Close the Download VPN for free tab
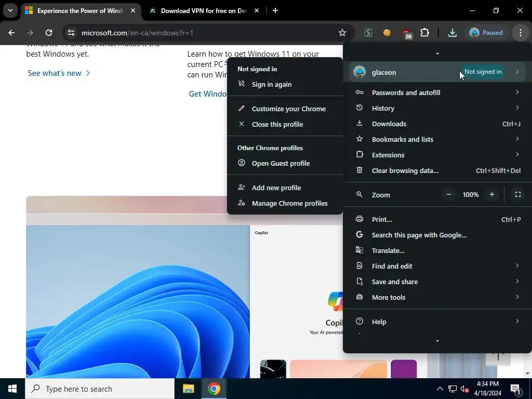Screen dimensions: 532x399 click(x=257, y=10)
